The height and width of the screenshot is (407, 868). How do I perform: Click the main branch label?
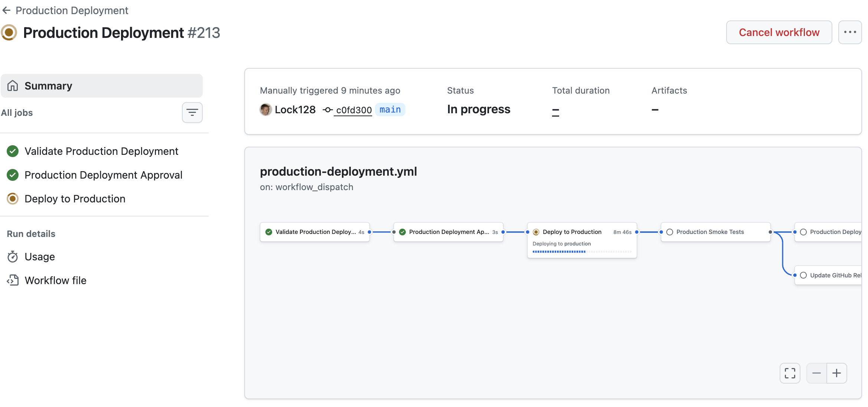click(x=390, y=110)
